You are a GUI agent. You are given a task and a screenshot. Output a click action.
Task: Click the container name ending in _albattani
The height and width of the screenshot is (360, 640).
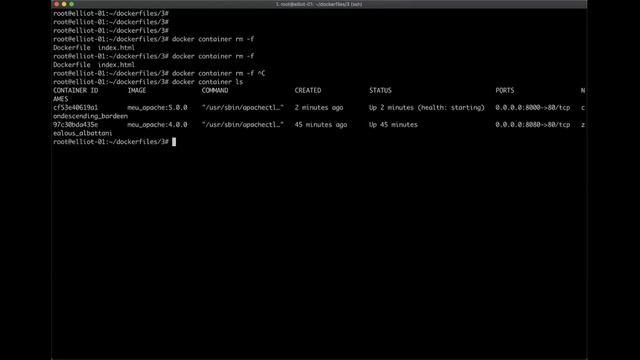pyautogui.click(x=82, y=133)
